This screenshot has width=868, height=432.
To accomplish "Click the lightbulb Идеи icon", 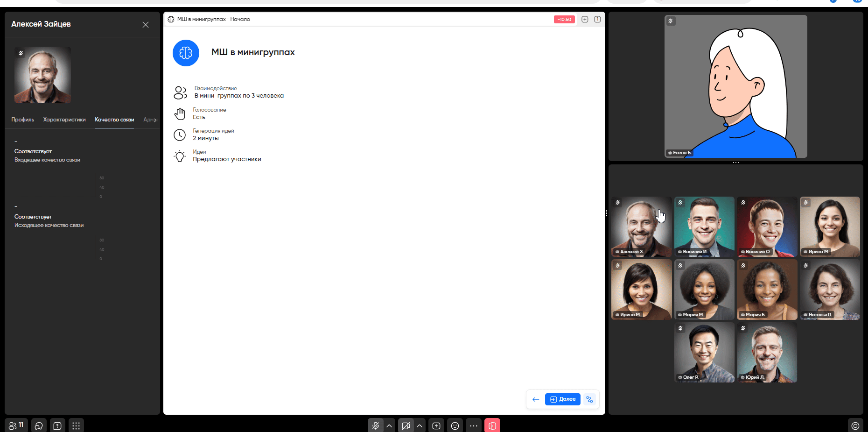I will pos(180,156).
